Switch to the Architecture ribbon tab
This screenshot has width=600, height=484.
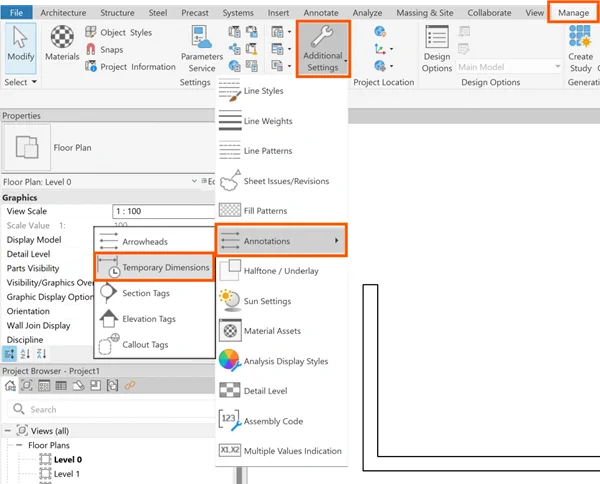(x=63, y=13)
